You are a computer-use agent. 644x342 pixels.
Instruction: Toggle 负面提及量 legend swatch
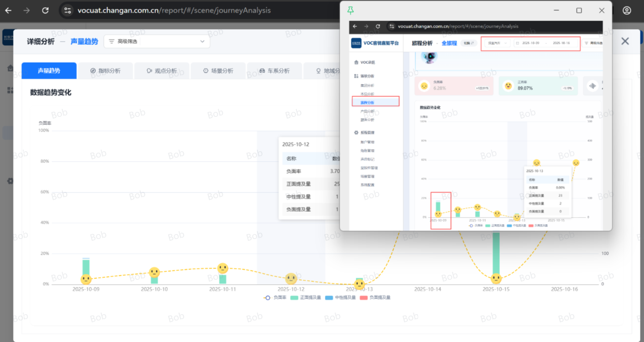pyautogui.click(x=363, y=298)
